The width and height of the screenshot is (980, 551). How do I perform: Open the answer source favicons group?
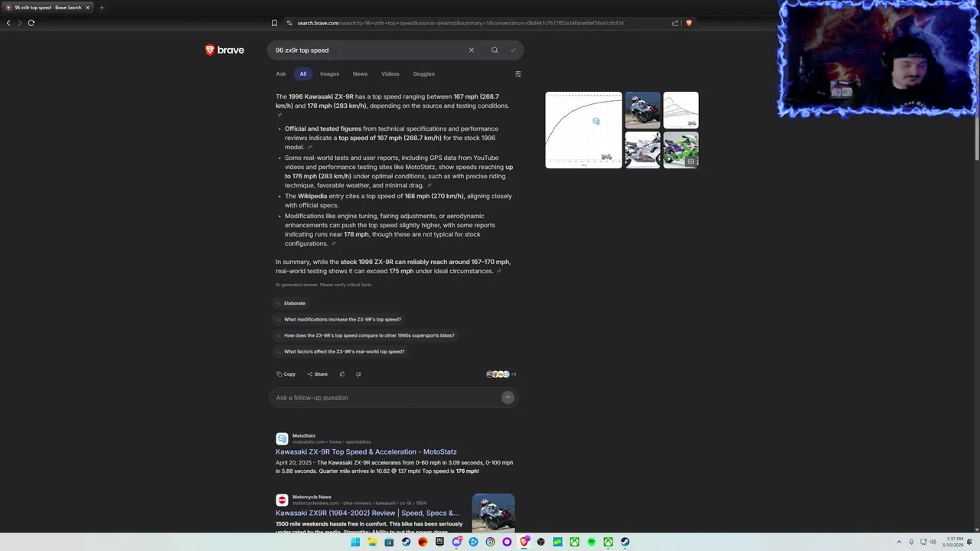[501, 374]
